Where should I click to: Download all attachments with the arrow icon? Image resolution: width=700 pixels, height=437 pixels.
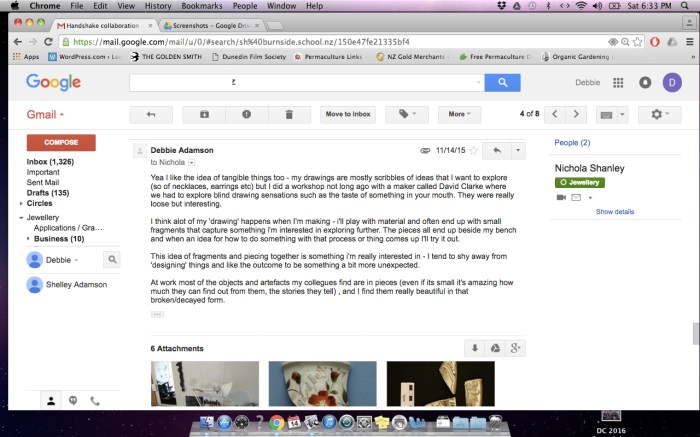474,348
